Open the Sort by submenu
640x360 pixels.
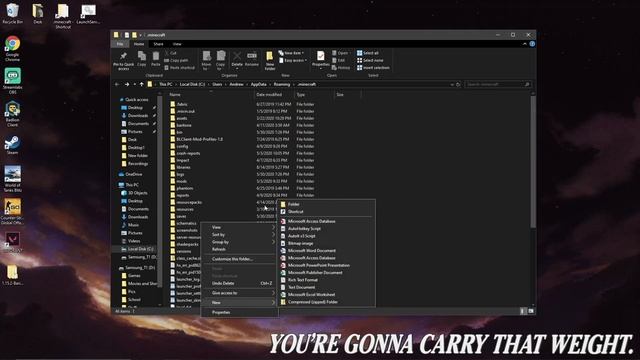(240, 235)
